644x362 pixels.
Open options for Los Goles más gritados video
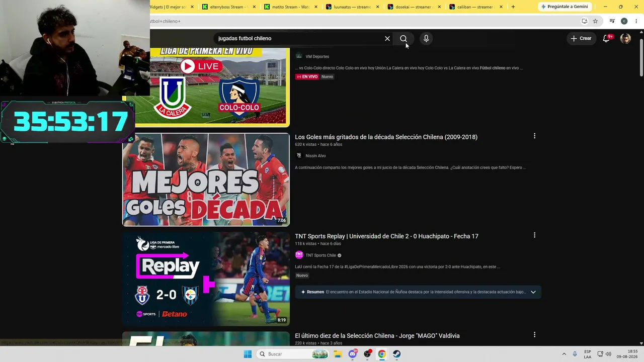(534, 136)
